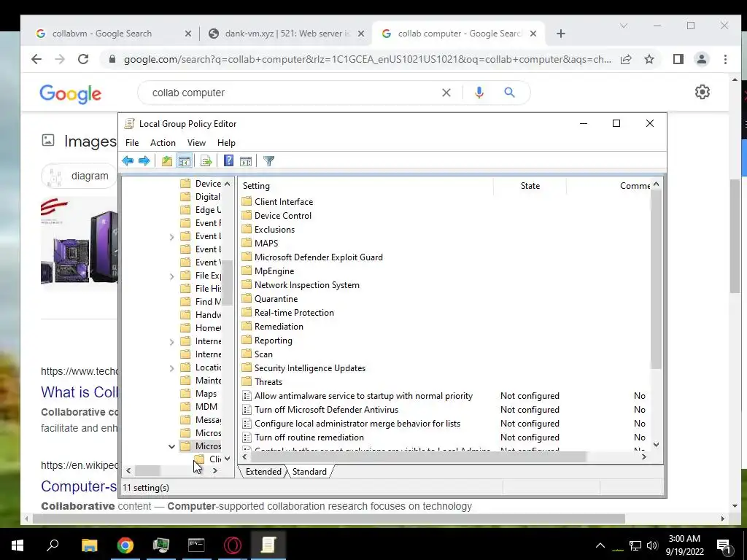Expand the first 'Interne' tree node

pos(172,342)
